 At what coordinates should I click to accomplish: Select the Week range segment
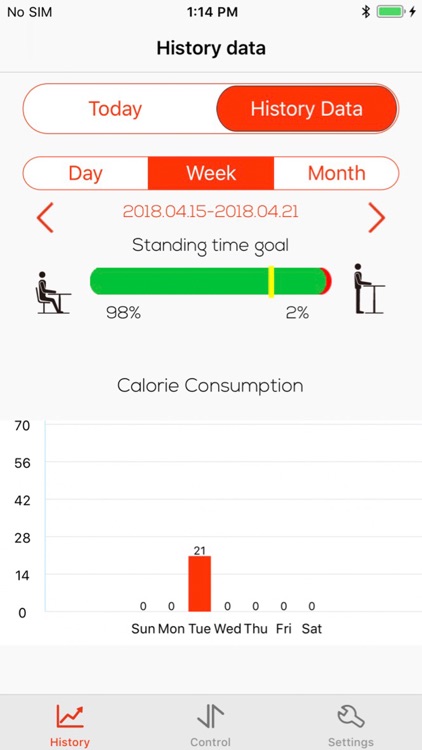(x=211, y=173)
